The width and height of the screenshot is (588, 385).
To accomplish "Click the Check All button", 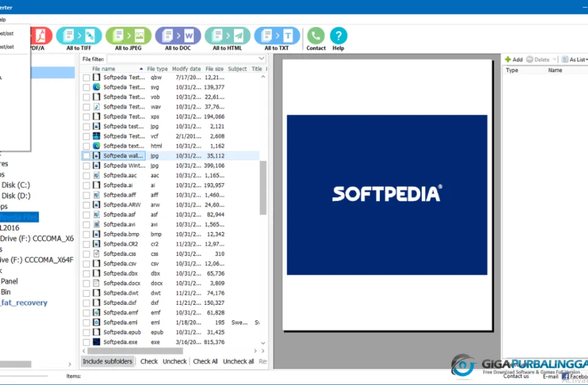I will click(205, 361).
